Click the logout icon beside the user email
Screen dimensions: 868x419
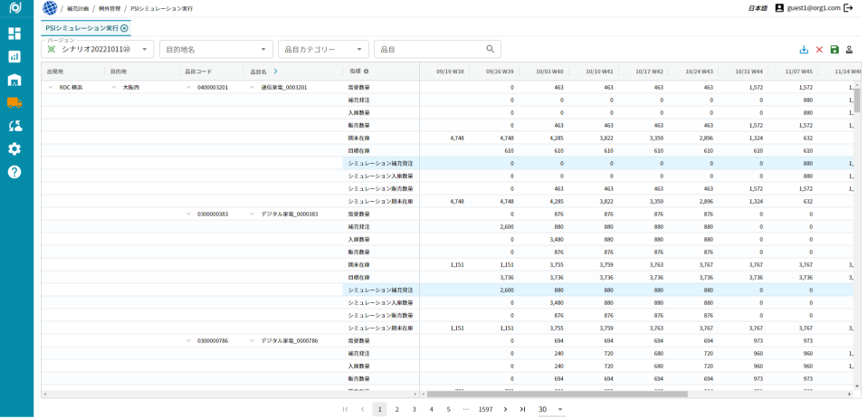848,8
